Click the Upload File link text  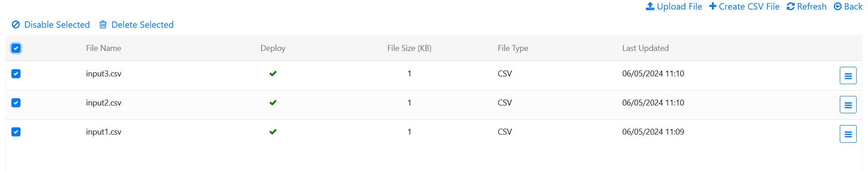pyautogui.click(x=679, y=6)
